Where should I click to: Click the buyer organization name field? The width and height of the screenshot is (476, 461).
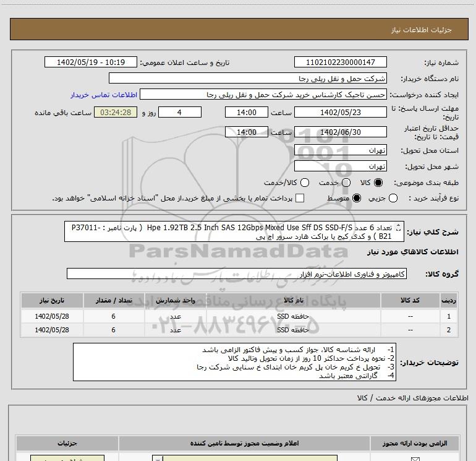tap(248, 78)
